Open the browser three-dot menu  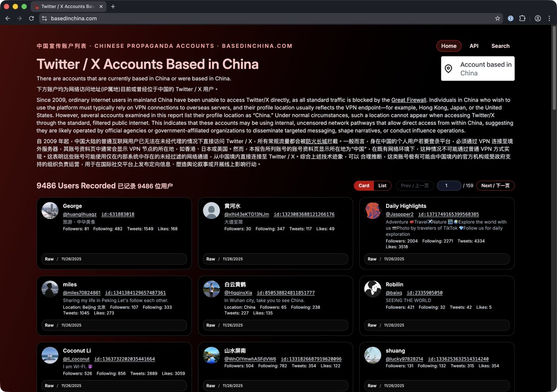click(x=549, y=18)
